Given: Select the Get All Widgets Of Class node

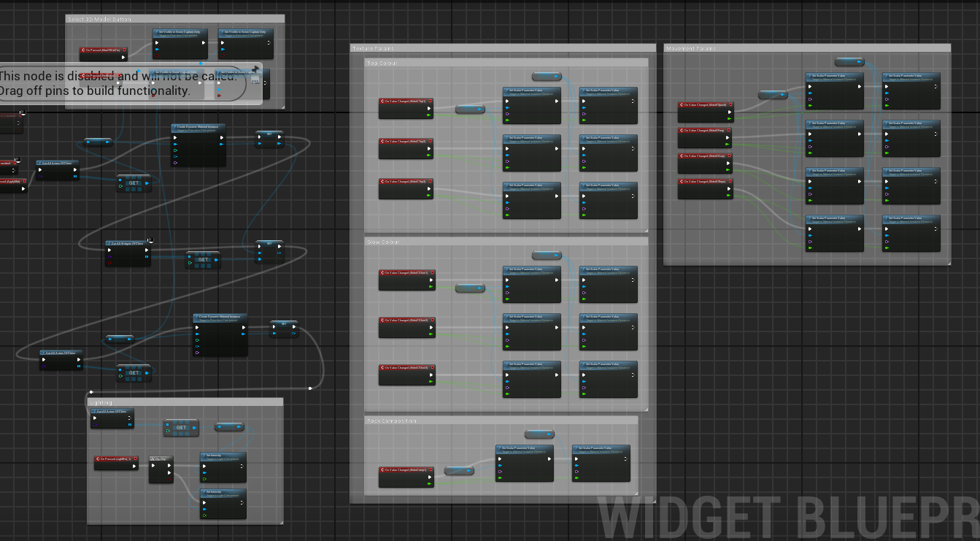Looking at the screenshot, I should [127, 252].
